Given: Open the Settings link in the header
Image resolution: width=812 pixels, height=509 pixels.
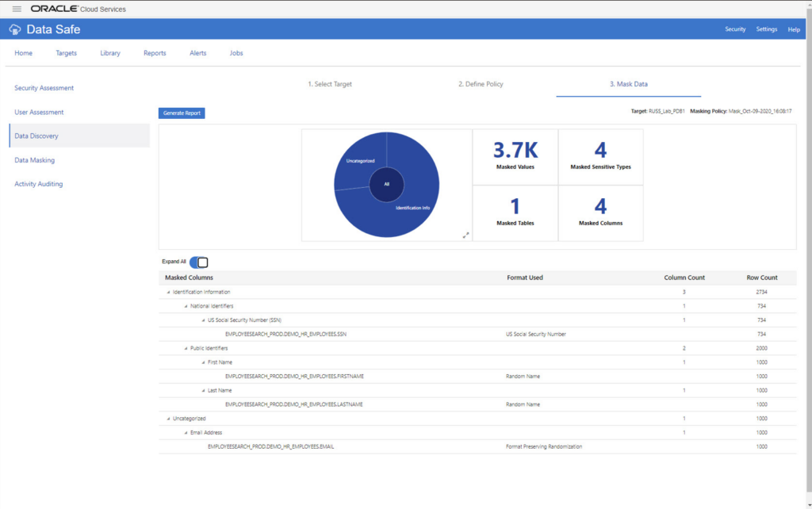Looking at the screenshot, I should [x=766, y=29].
